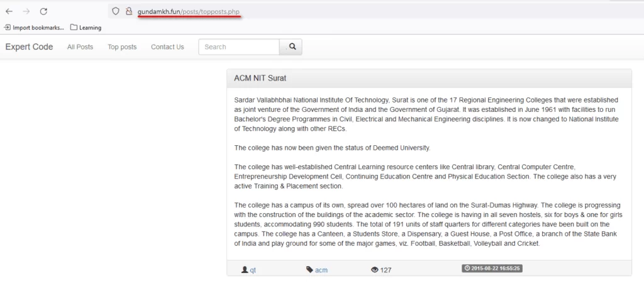This screenshot has height=283, width=644.
Task: Click the address bar URL
Action: pyautogui.click(x=189, y=11)
